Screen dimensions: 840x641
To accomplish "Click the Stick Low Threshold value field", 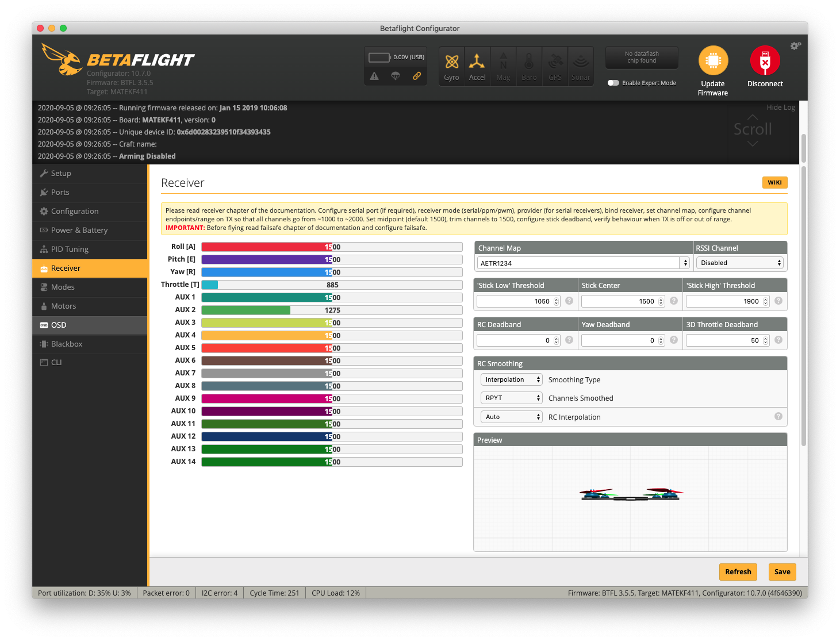I will 518,301.
